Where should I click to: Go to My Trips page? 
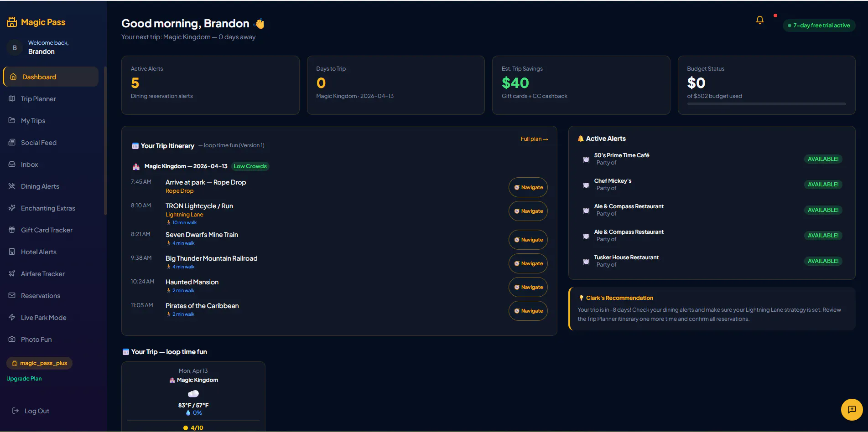pyautogui.click(x=50, y=121)
